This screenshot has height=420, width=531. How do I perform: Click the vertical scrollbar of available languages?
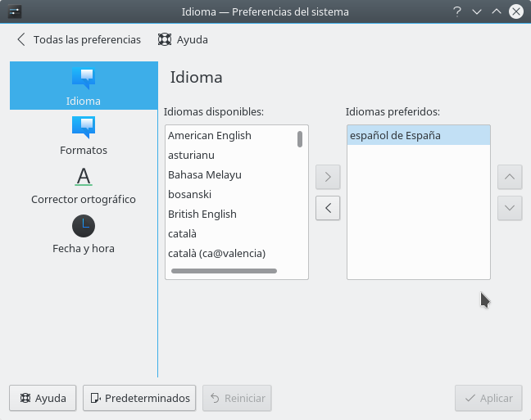[x=300, y=139]
